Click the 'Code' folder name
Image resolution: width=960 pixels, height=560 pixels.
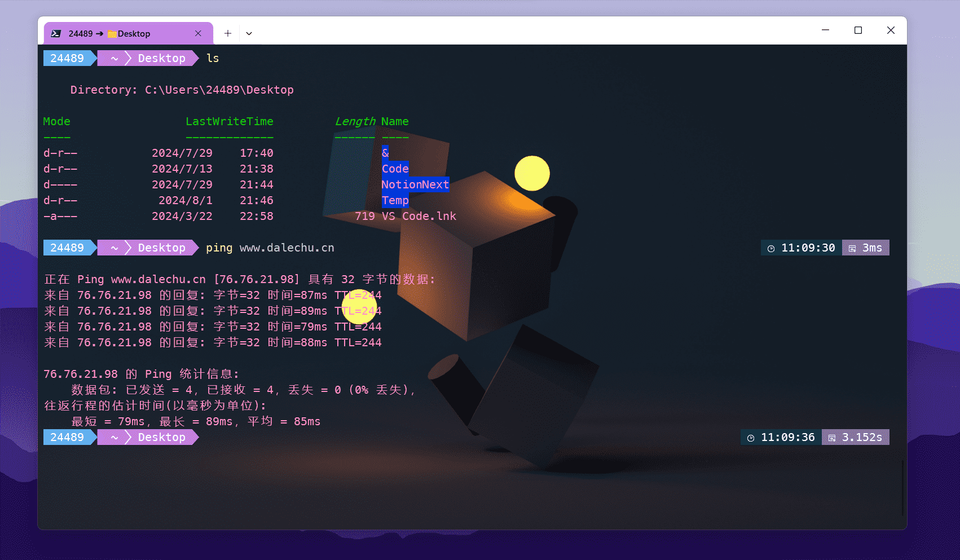pos(395,169)
